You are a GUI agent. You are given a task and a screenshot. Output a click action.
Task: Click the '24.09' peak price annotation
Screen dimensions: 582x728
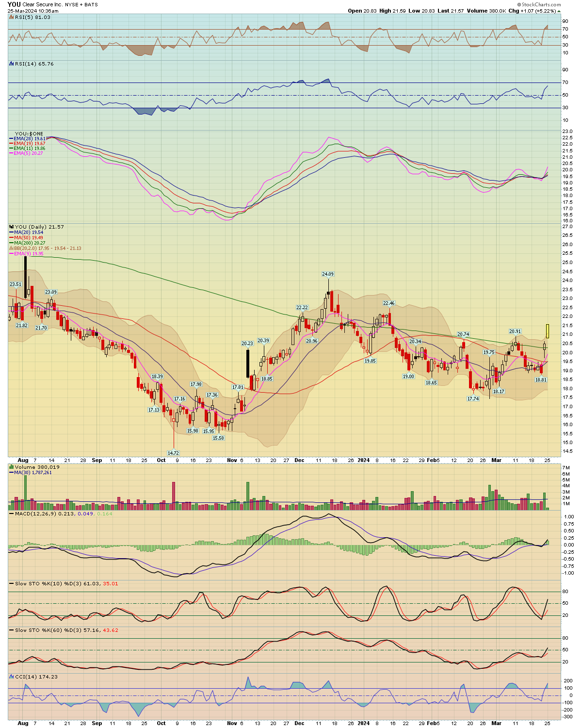tap(328, 274)
